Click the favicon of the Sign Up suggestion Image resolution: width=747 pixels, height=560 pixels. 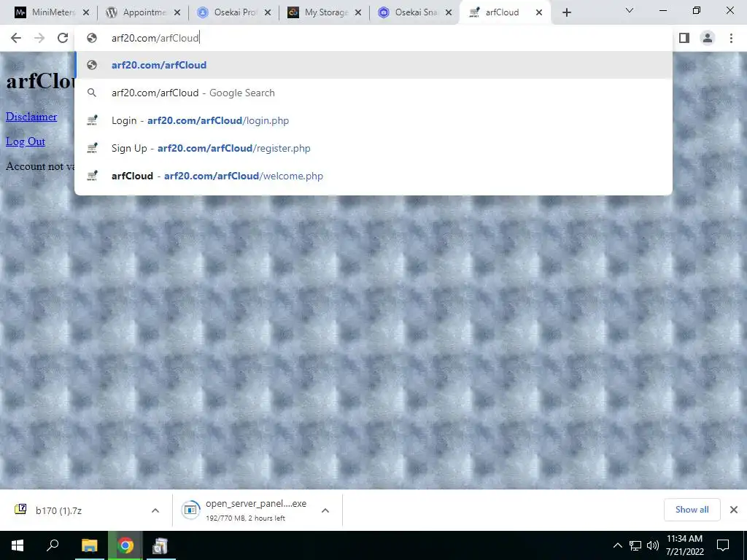[92, 147]
